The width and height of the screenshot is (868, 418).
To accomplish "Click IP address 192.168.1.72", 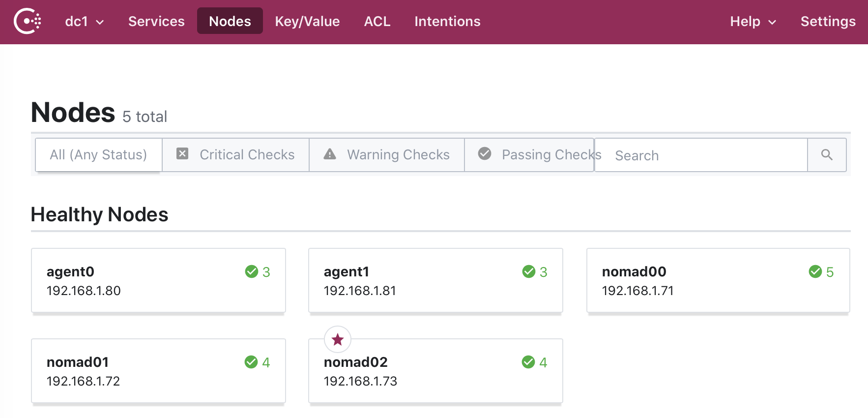I will pos(83,381).
